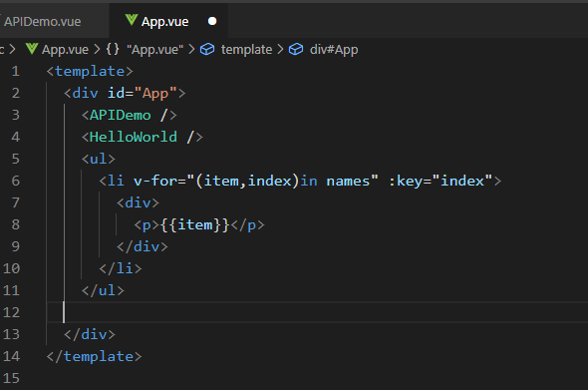
Task: Click the closing template tag on line 14
Action: pyautogui.click(x=94, y=356)
